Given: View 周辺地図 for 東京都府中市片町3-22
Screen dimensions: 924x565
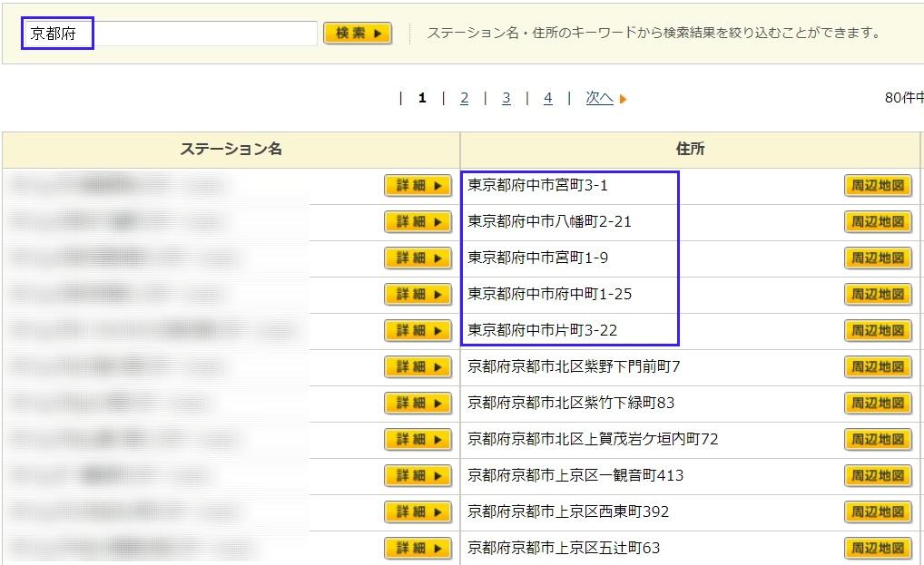Looking at the screenshot, I should click(877, 331).
